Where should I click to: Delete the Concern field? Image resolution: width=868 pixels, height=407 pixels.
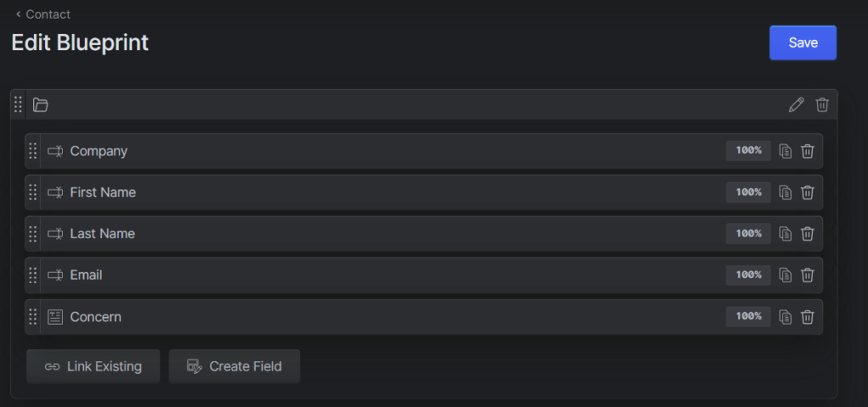(808, 316)
